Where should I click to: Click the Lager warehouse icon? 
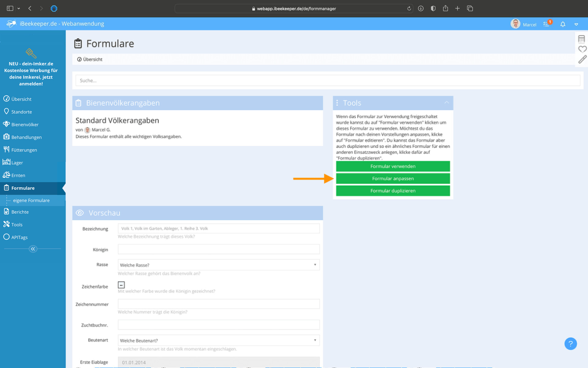pyautogui.click(x=6, y=162)
